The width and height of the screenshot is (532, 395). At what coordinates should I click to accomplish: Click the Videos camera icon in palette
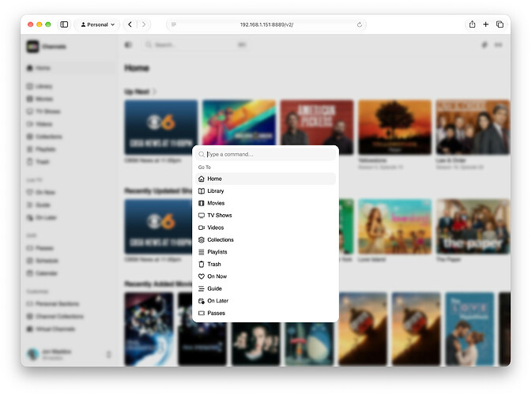202,228
